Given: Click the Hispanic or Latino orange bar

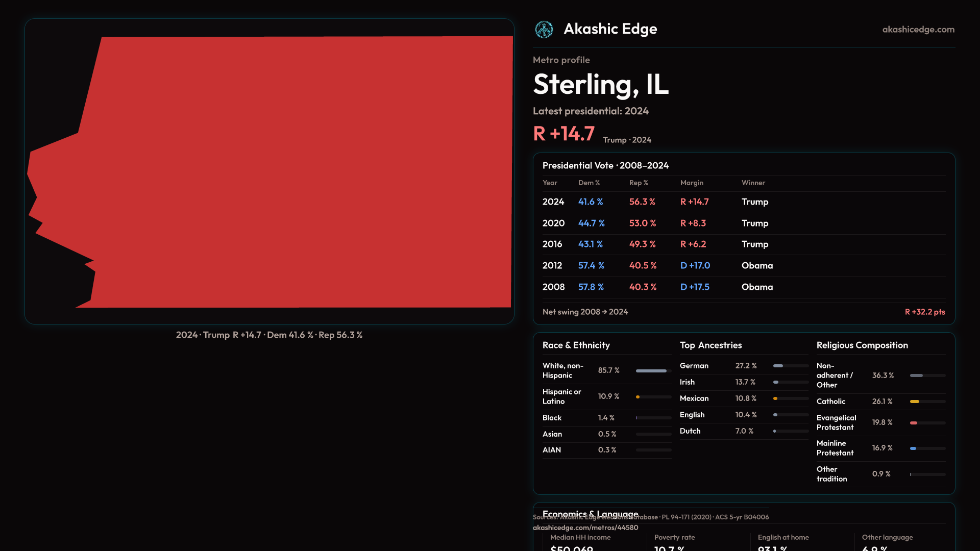Looking at the screenshot, I should tap(638, 397).
